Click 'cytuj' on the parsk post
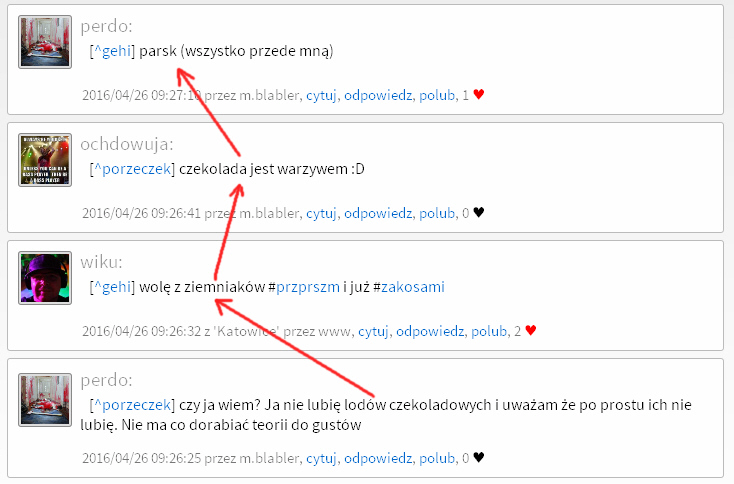The height and width of the screenshot is (484, 734). tap(321, 95)
